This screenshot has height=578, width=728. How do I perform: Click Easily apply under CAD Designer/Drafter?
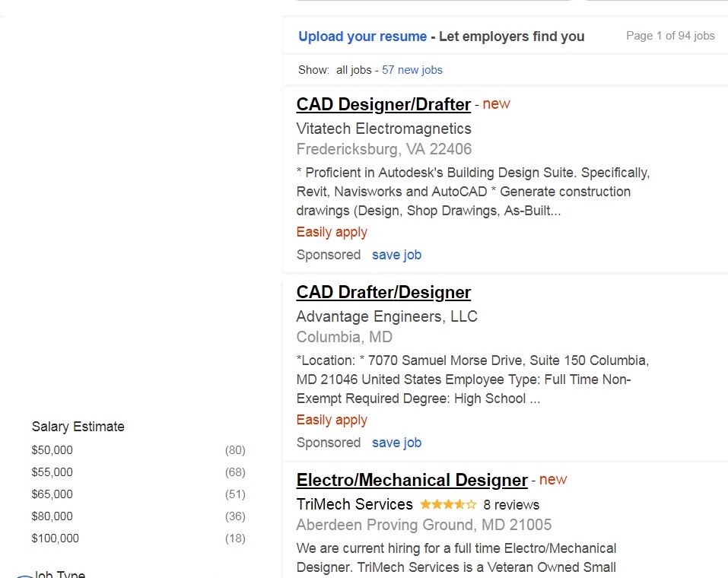tap(332, 232)
